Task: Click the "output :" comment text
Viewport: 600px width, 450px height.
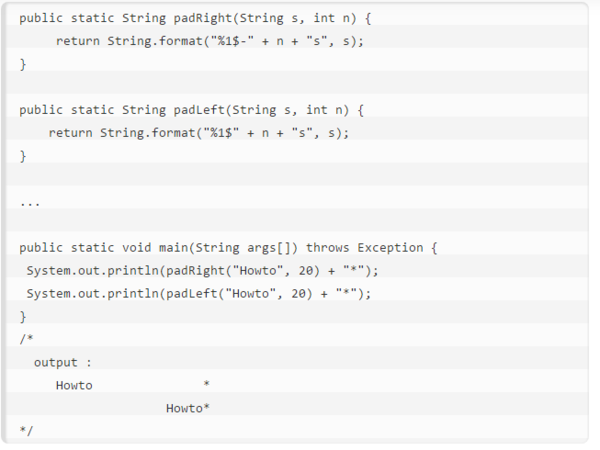Action: point(63,363)
